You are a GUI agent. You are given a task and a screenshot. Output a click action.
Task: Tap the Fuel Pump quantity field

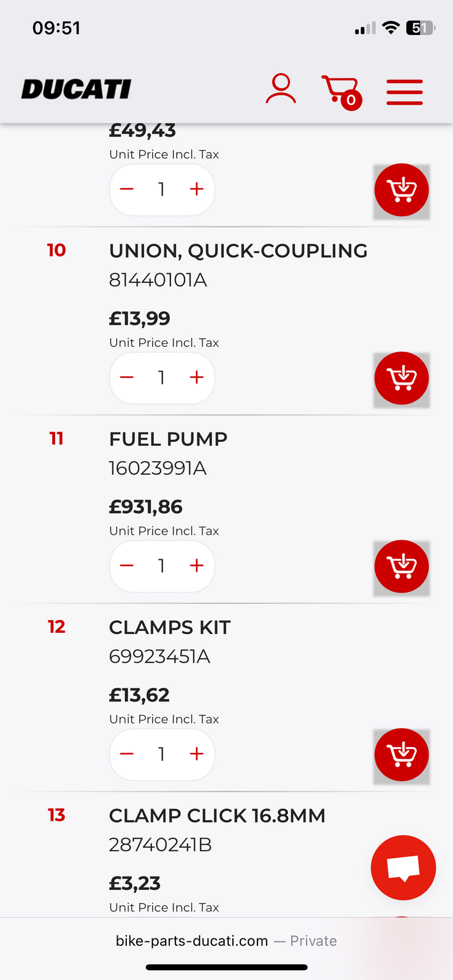click(x=161, y=566)
